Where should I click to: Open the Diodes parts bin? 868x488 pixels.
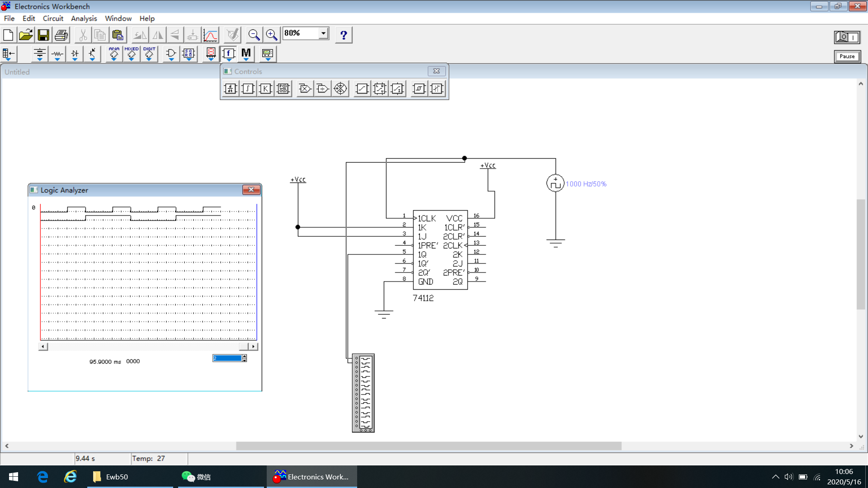click(x=75, y=54)
